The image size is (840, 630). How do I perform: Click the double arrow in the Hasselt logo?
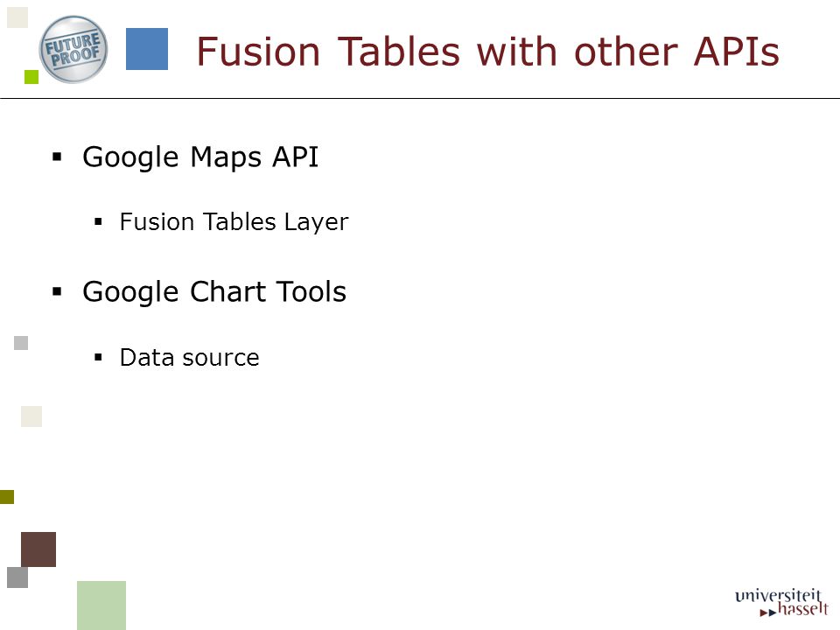click(767, 612)
